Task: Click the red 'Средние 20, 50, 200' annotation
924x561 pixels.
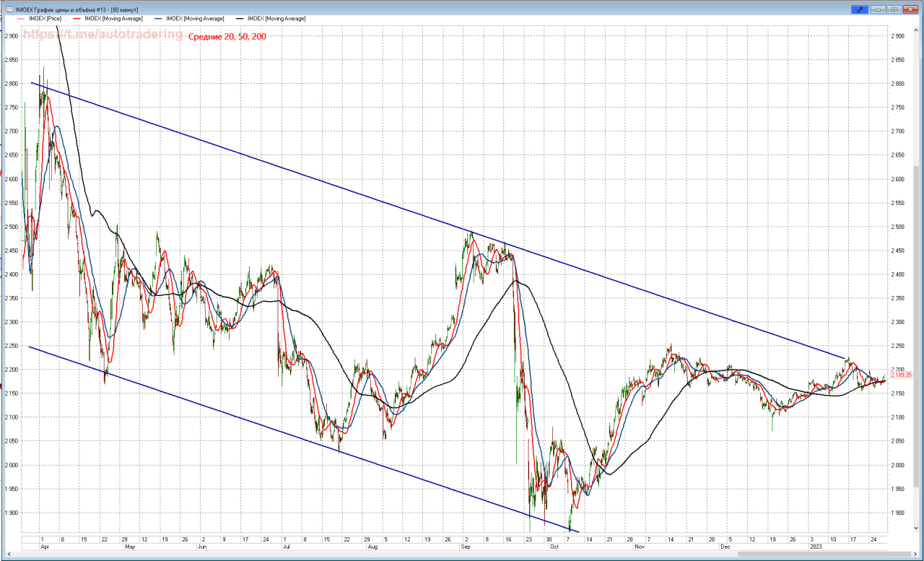Action: pos(227,36)
